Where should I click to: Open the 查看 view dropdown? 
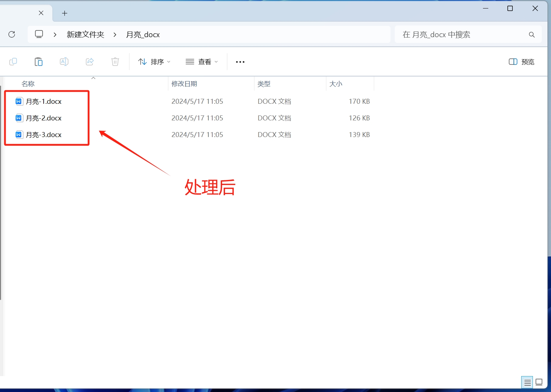click(x=201, y=61)
